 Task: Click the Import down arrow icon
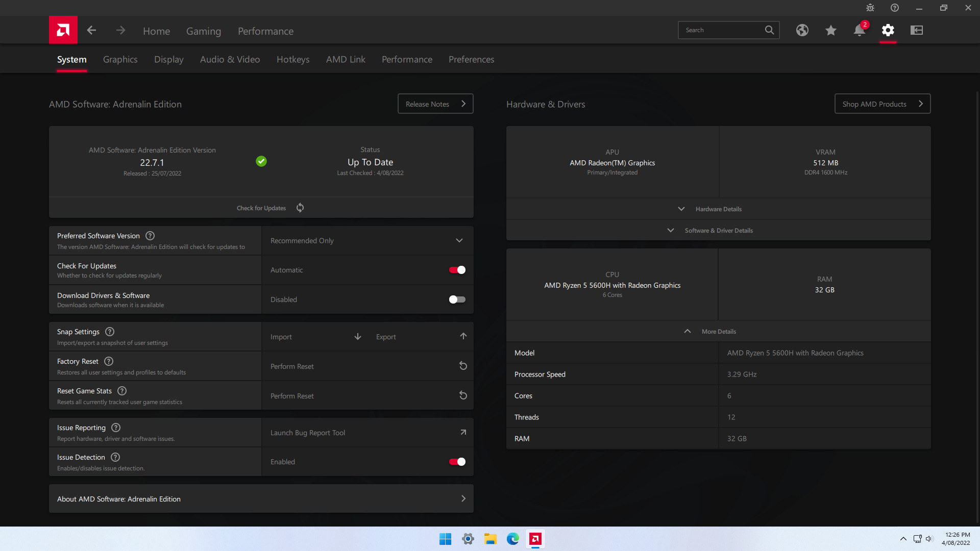tap(358, 337)
